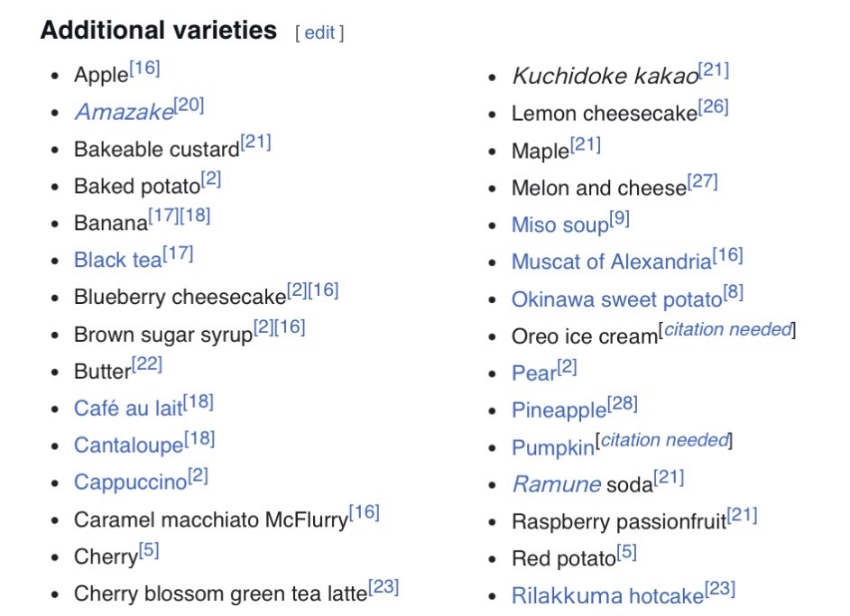Open reference 16 next to Apple
This screenshot has width=850, height=616.
144,69
